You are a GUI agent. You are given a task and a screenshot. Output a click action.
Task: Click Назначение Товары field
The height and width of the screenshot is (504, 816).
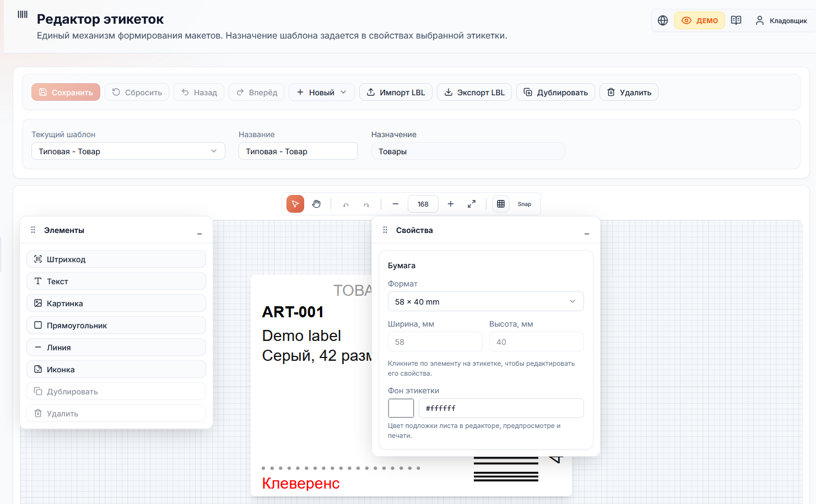468,151
